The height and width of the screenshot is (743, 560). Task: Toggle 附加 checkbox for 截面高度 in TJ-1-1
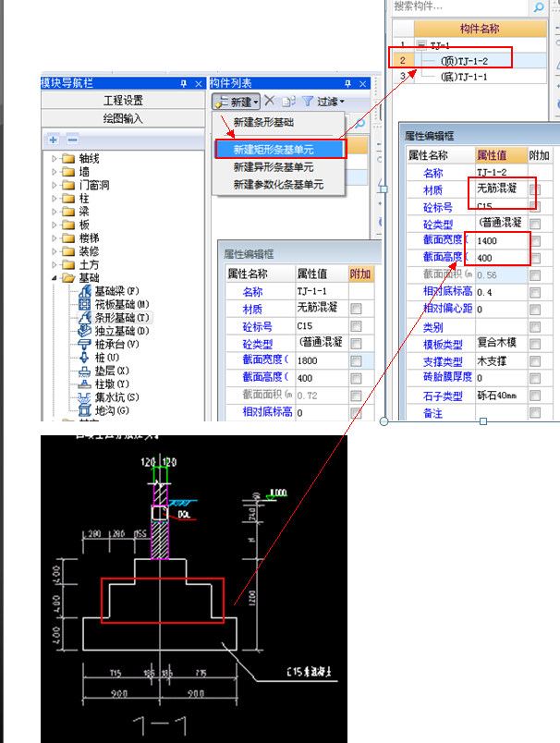coord(356,378)
